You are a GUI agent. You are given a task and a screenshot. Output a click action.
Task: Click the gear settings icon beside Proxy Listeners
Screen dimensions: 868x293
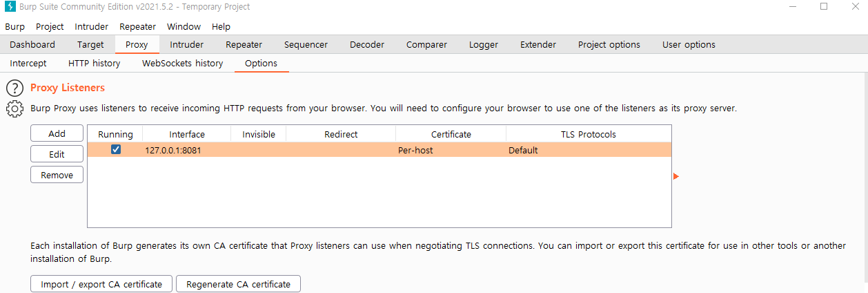pyautogui.click(x=14, y=109)
